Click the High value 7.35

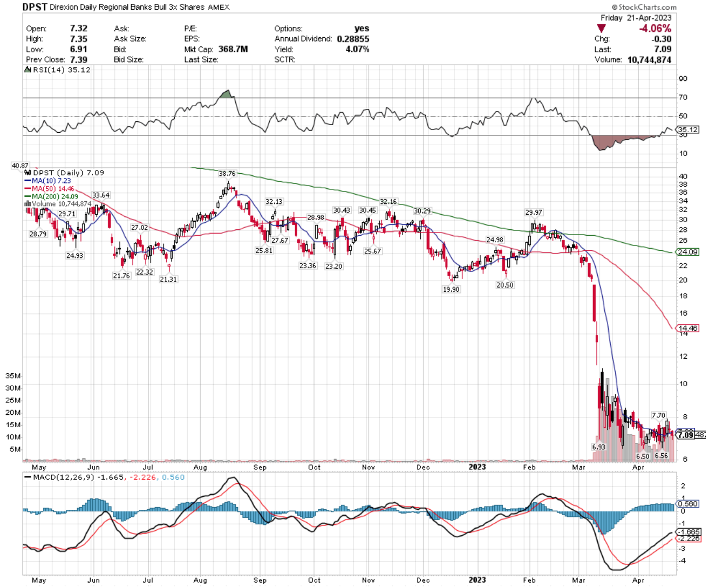[x=78, y=38]
